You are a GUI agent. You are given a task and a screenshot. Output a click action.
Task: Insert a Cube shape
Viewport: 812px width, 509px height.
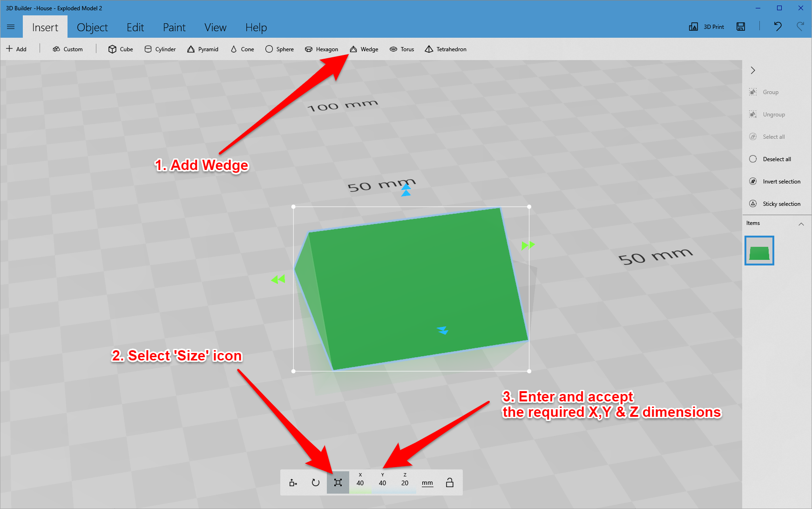[x=121, y=49]
